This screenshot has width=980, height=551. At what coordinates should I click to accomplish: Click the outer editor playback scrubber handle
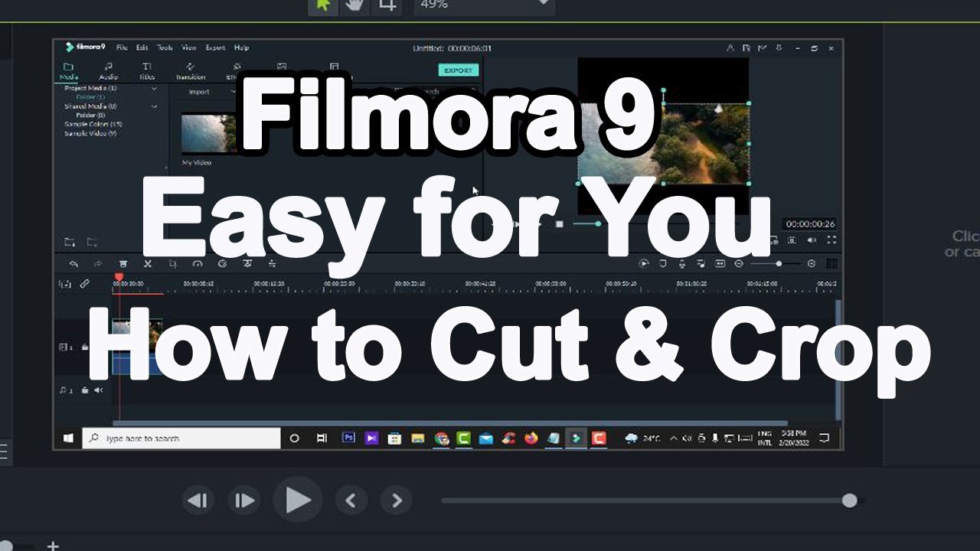coord(849,500)
